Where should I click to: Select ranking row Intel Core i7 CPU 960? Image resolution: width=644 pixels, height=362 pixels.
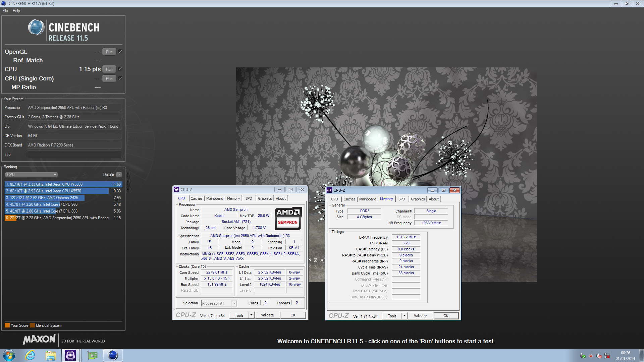[x=63, y=204]
